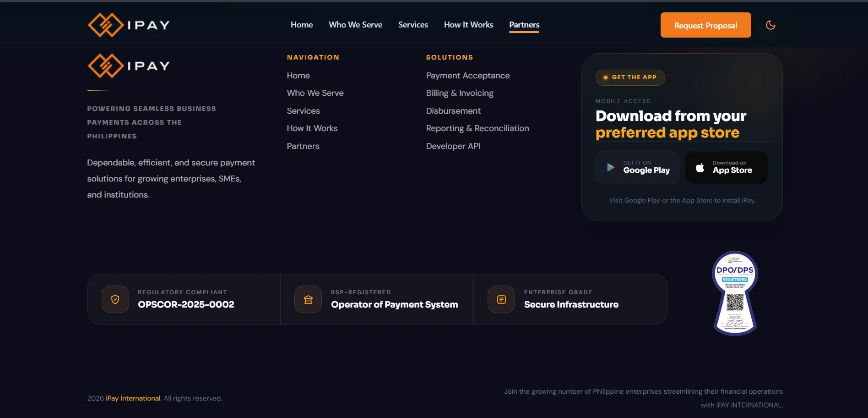Image resolution: width=868 pixels, height=418 pixels.
Task: Click the Mobile Access label
Action: (x=623, y=101)
